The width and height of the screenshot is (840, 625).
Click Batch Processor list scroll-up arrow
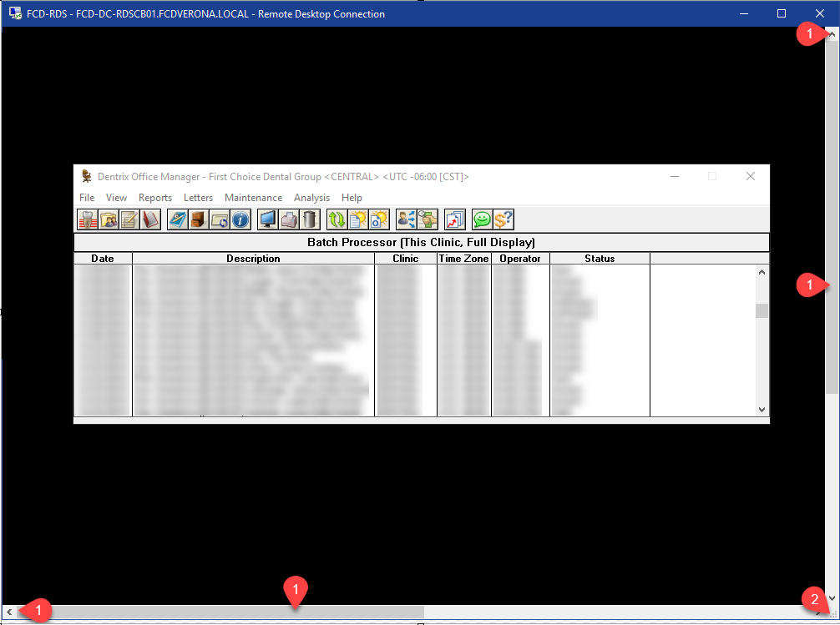click(762, 272)
